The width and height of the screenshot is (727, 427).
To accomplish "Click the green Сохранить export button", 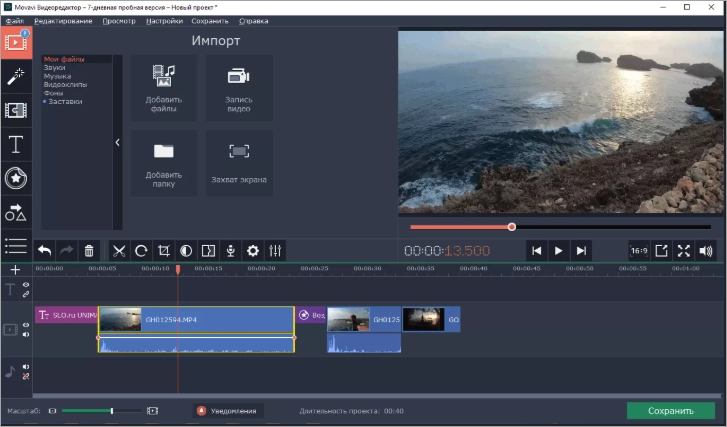I will (x=670, y=411).
